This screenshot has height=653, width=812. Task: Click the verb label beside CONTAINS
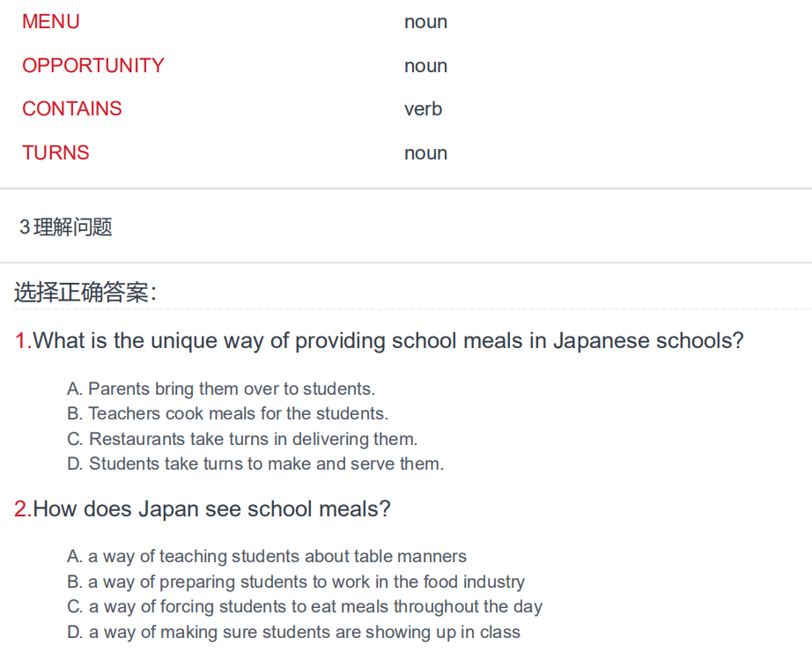tap(423, 109)
